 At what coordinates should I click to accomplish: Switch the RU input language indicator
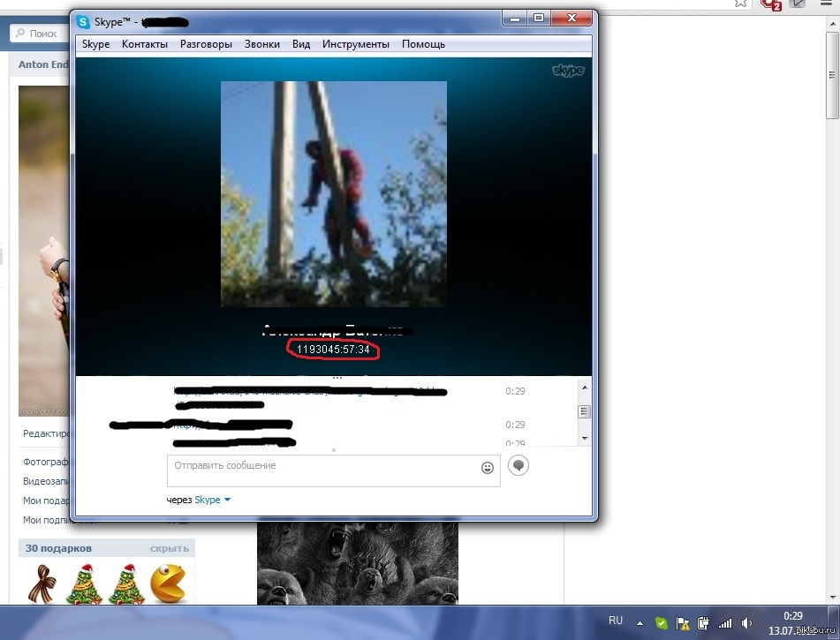tap(616, 621)
